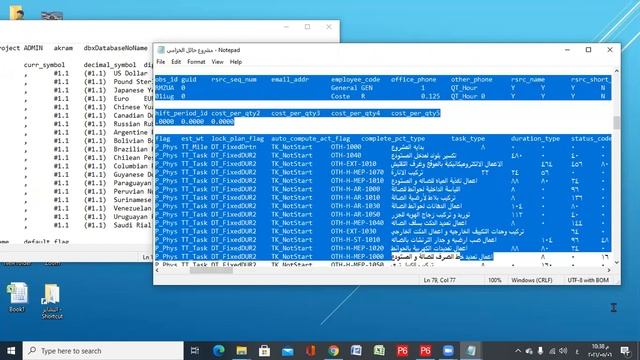Image resolution: width=640 pixels, height=360 pixels.
Task: Open the taskbar clock and date
Action: [599, 351]
